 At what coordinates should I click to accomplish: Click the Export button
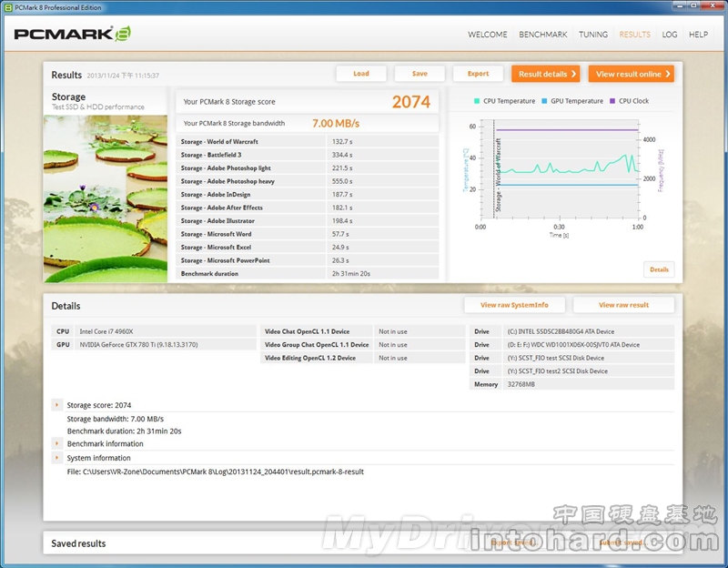point(478,74)
